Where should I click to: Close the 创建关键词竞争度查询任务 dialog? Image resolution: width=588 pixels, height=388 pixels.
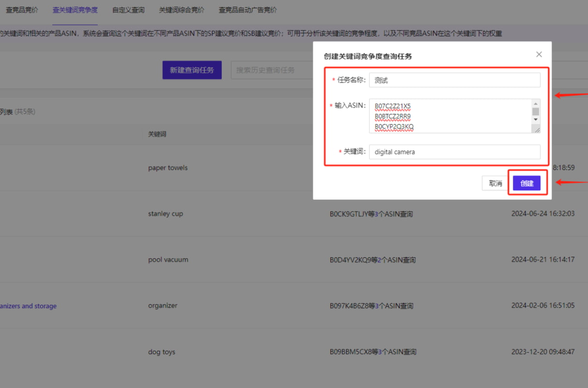(x=539, y=54)
